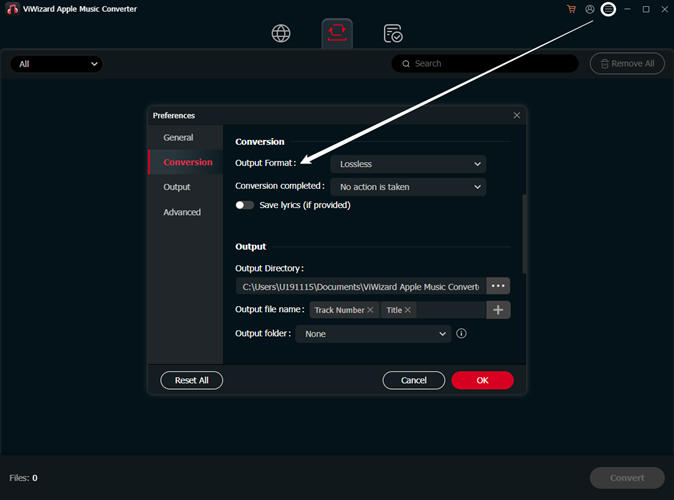The image size is (674, 500).
Task: Select the General preferences tab
Action: (x=178, y=138)
